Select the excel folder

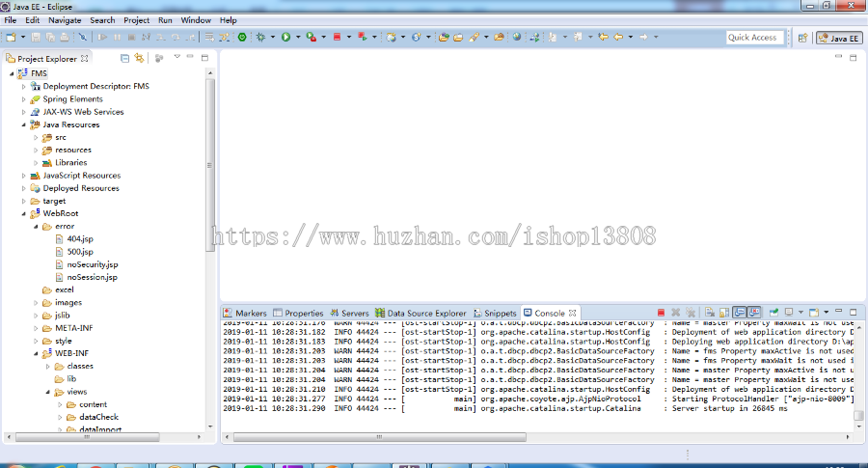65,289
